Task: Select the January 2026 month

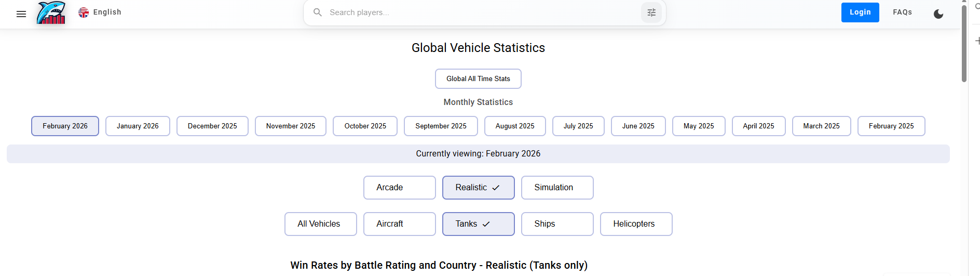Action: click(138, 126)
